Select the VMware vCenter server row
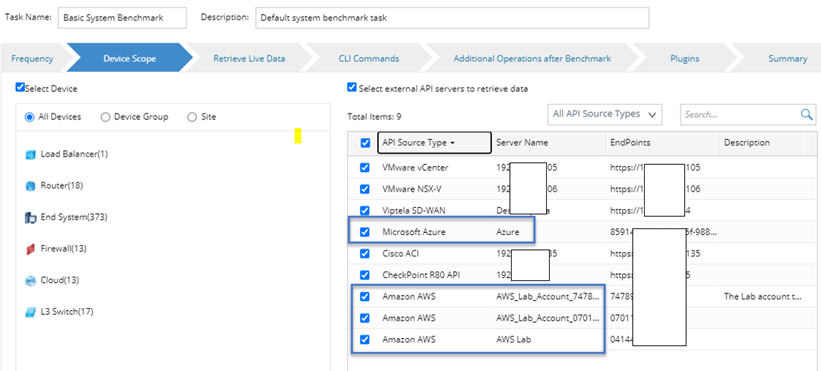This screenshot has height=371, width=821. (x=575, y=168)
